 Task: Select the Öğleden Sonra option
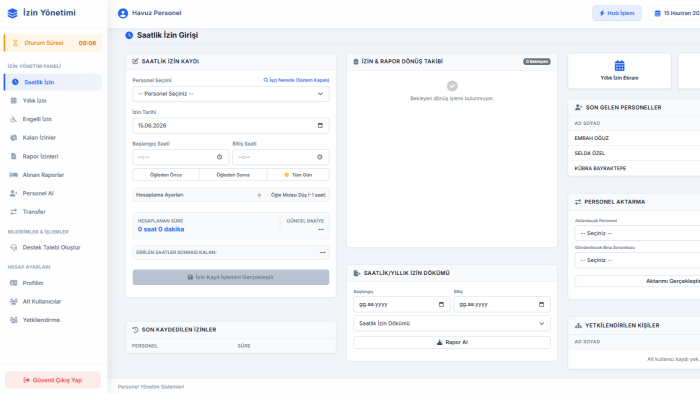(x=233, y=175)
